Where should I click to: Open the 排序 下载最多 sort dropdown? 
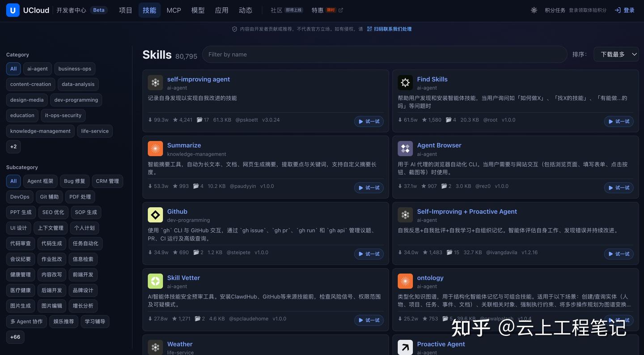[x=616, y=54]
